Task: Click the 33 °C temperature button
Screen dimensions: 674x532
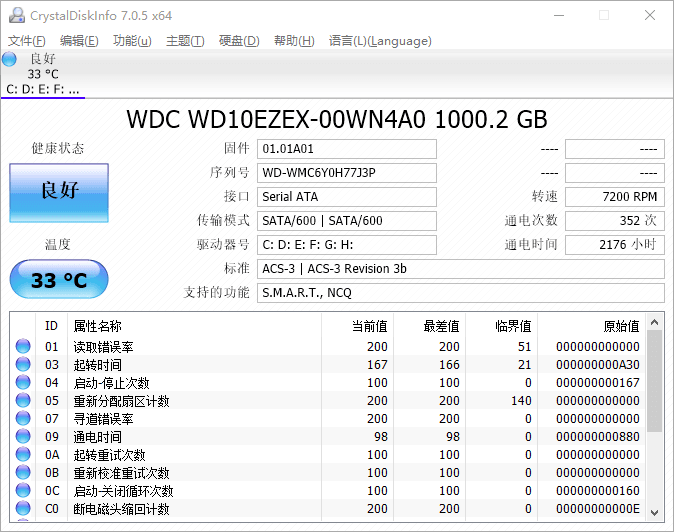Action: click(58, 279)
